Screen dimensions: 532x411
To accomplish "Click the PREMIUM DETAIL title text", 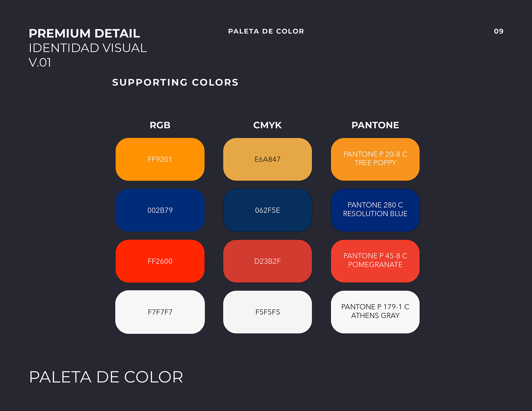I will point(84,34).
